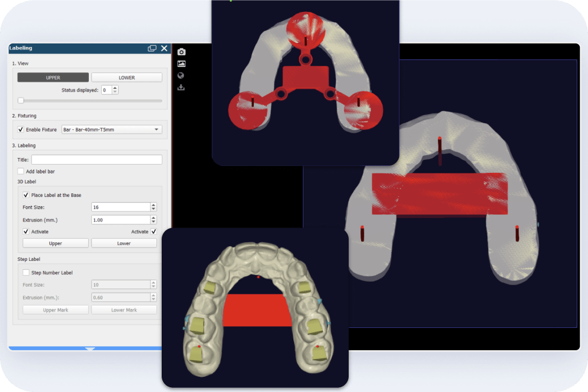Screen dimensions: 588x392
Task: Click the Status displayed value field
Action: 106,90
